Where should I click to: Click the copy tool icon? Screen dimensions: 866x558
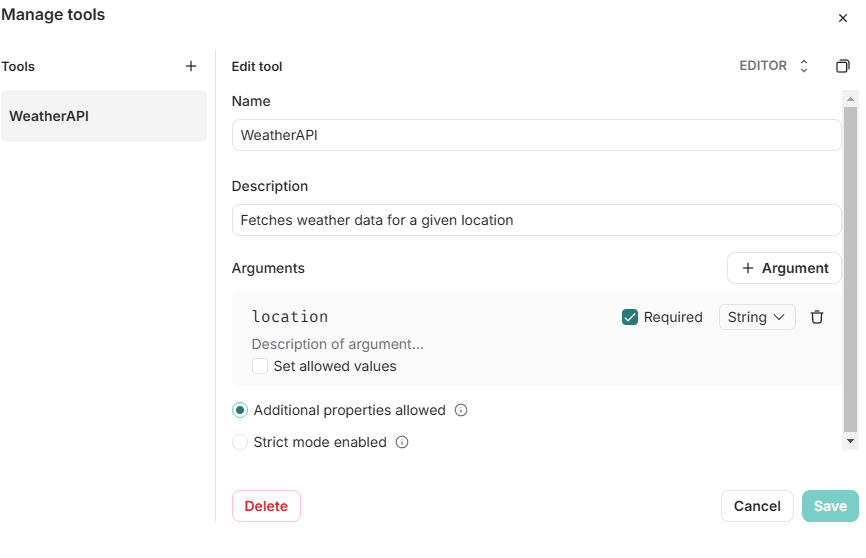coord(842,66)
